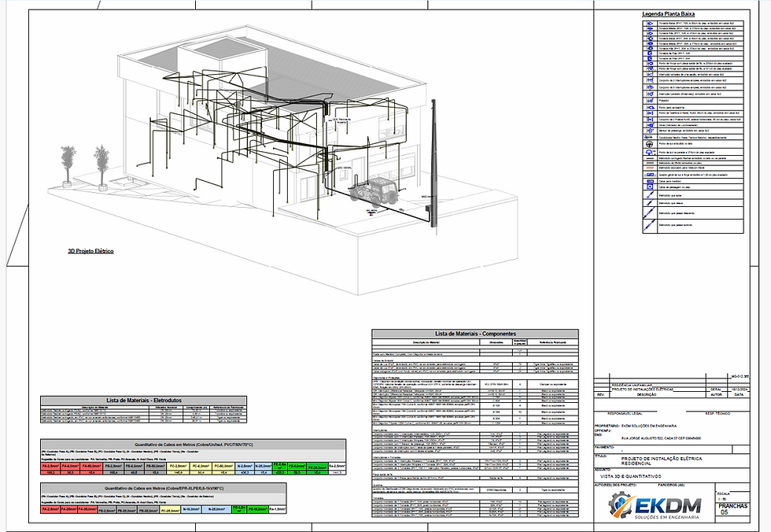This screenshot has width=771, height=532.
Task: Click the green PE-16,0mm² cell
Action: click(x=258, y=510)
